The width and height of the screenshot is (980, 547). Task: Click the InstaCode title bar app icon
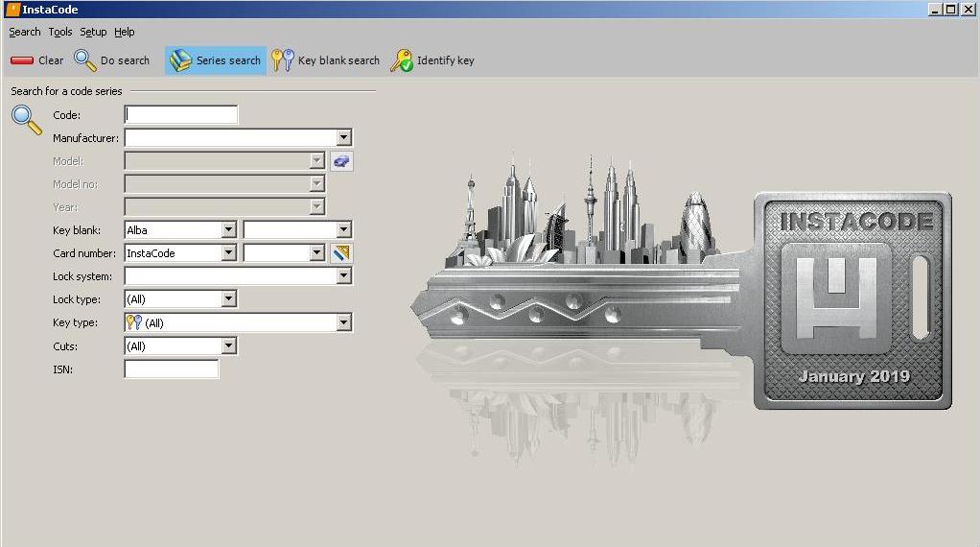point(12,10)
